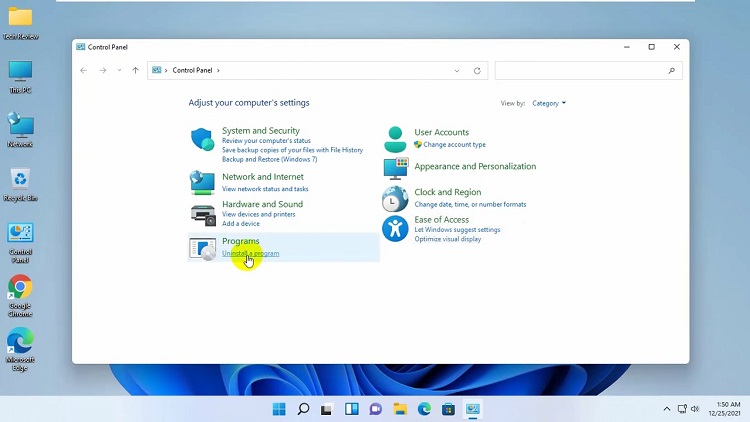750x422 pixels.
Task: Open the recent locations dropdown arrow
Action: (x=119, y=70)
